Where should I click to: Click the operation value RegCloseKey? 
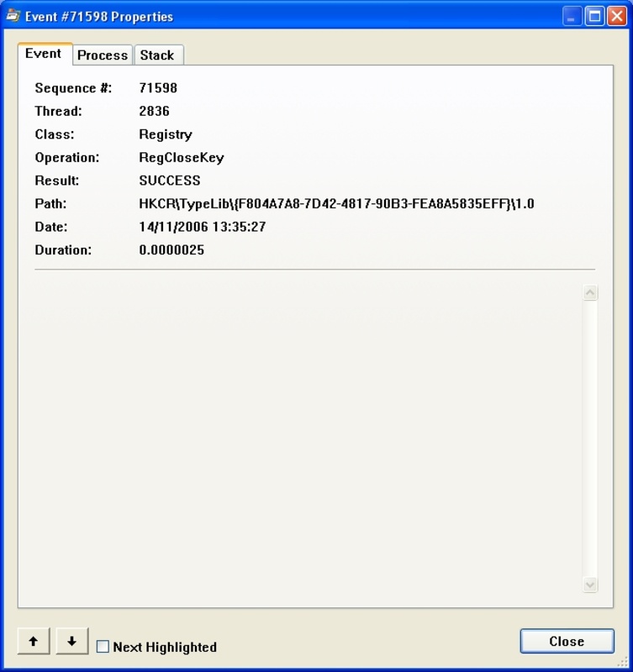click(182, 158)
